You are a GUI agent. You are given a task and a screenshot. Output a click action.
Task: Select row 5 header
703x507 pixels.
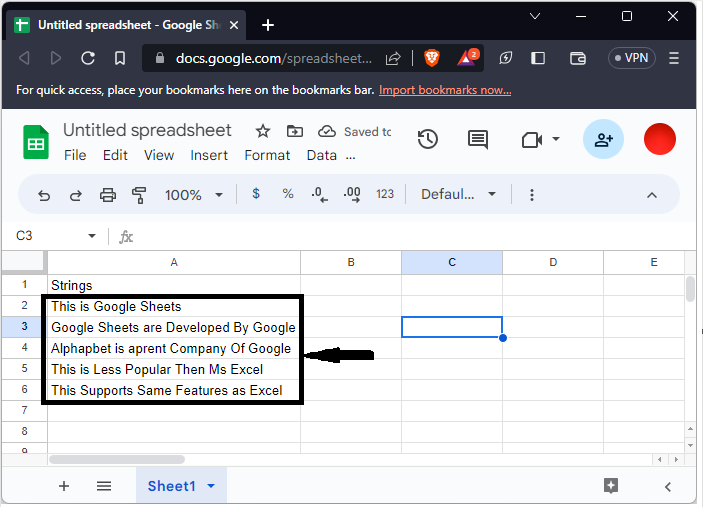click(24, 368)
